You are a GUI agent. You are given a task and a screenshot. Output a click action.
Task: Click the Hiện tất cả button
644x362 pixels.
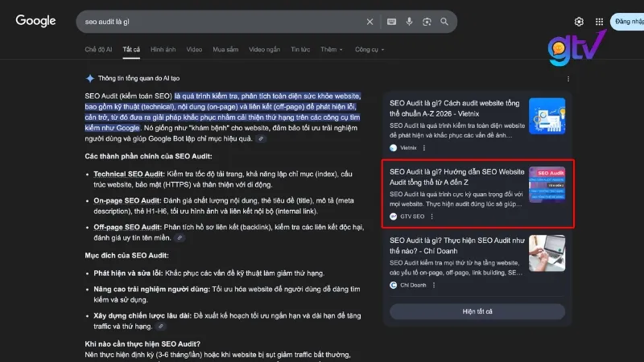[477, 311]
